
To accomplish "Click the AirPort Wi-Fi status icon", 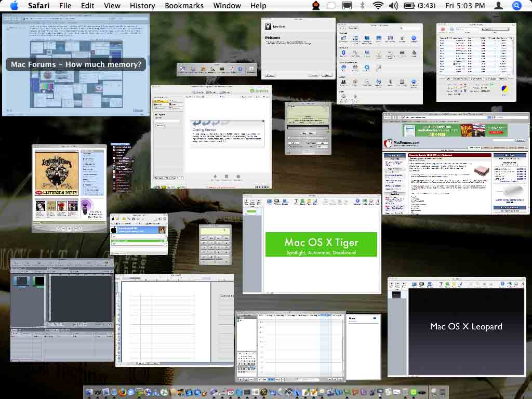I will (x=378, y=5).
